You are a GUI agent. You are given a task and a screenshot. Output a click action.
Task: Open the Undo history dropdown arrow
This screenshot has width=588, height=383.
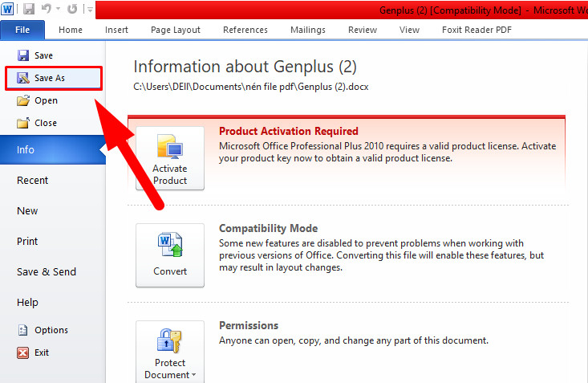[x=58, y=10]
